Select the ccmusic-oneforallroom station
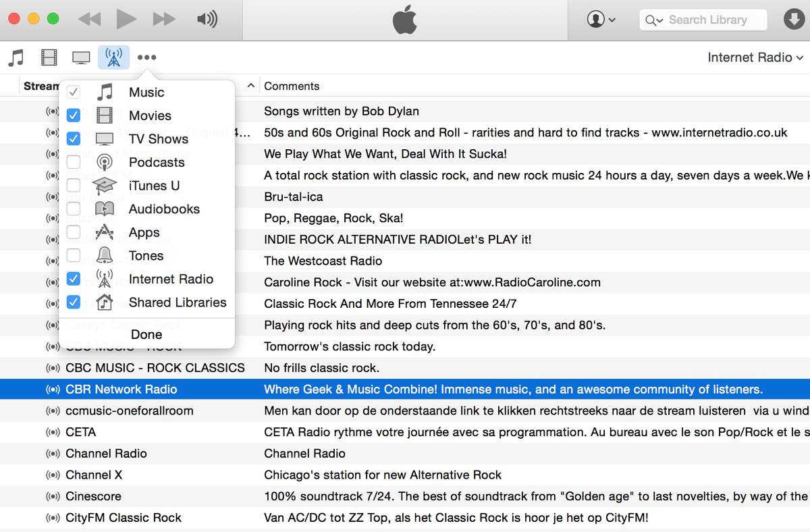The height and width of the screenshot is (532, 810). click(130, 410)
